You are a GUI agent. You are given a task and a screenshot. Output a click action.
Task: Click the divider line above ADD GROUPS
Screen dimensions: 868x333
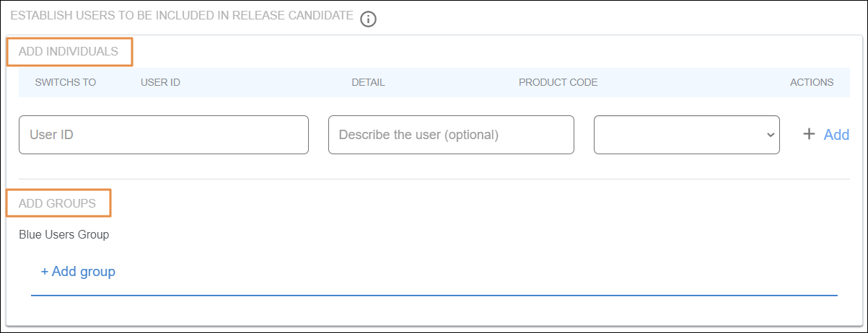point(433,179)
